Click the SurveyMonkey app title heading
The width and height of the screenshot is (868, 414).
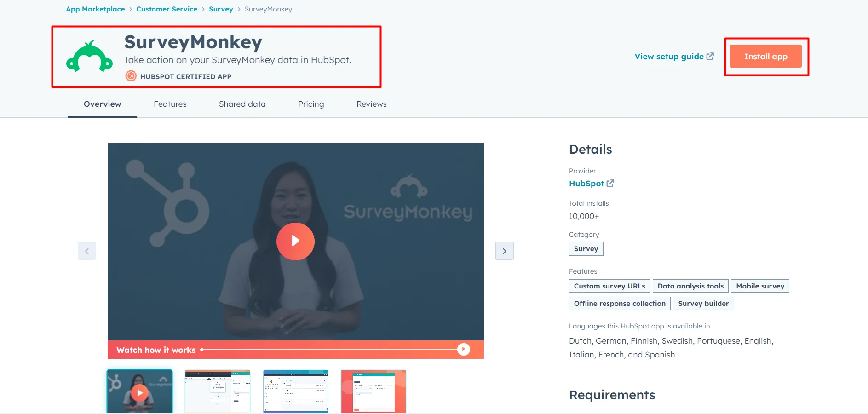(x=193, y=42)
